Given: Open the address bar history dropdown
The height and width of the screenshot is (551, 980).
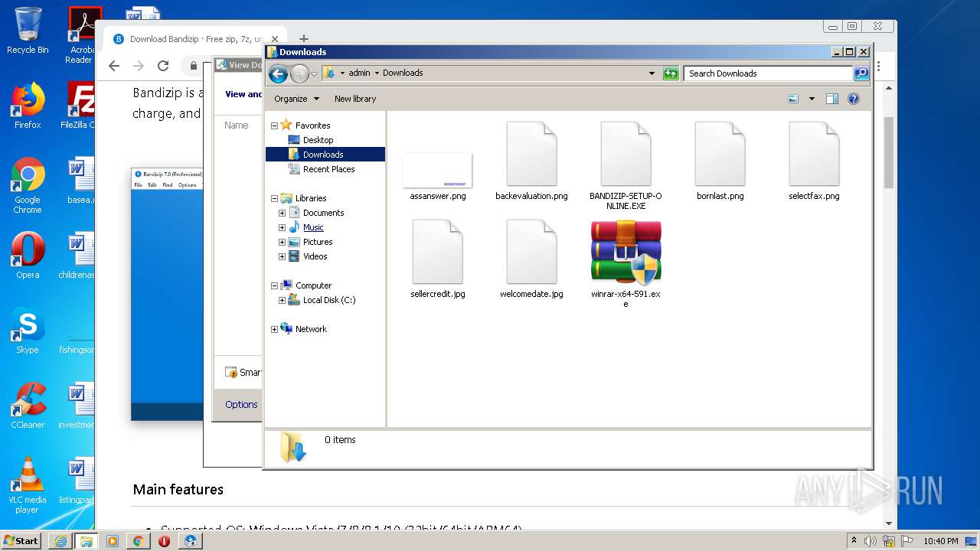Looking at the screenshot, I should click(x=652, y=73).
